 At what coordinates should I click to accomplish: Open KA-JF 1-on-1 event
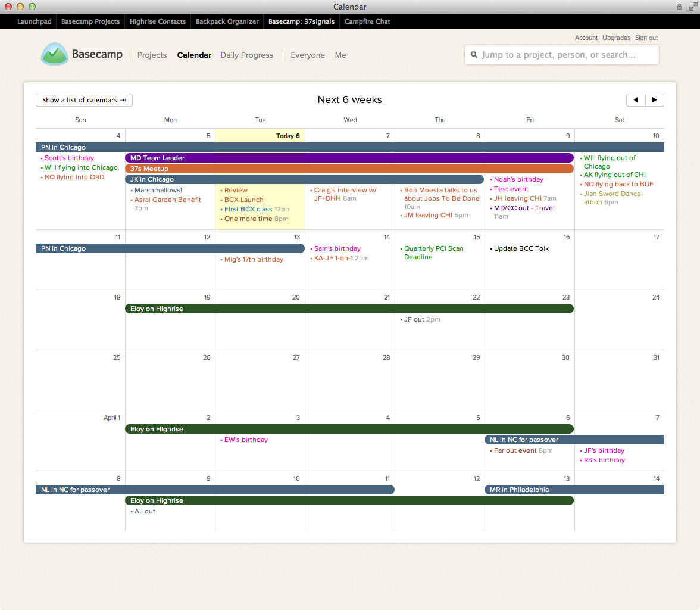(x=341, y=258)
